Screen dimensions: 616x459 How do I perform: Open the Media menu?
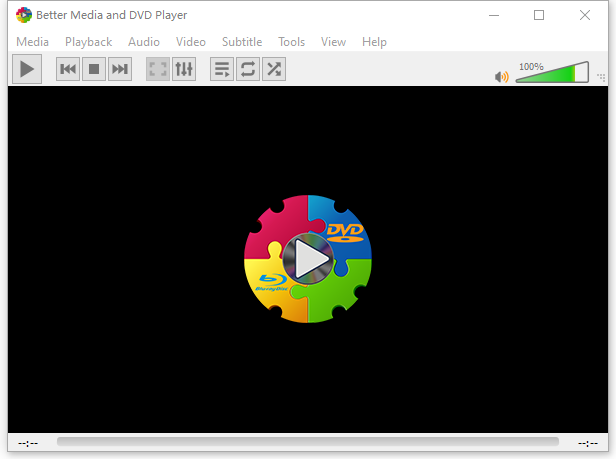32,42
